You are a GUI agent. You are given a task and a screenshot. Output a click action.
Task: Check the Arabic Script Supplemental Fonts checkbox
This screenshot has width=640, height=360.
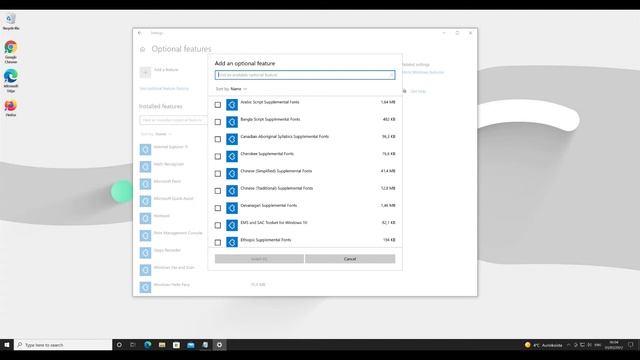[218, 105]
